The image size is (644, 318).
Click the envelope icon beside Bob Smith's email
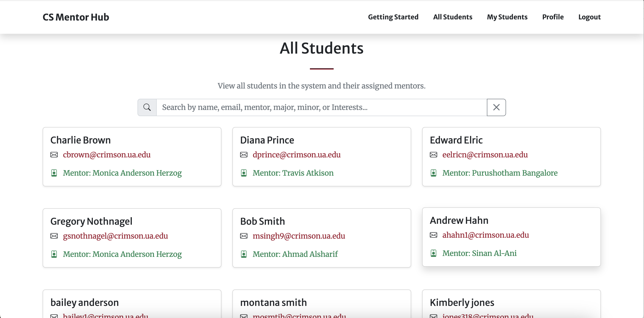[244, 236]
